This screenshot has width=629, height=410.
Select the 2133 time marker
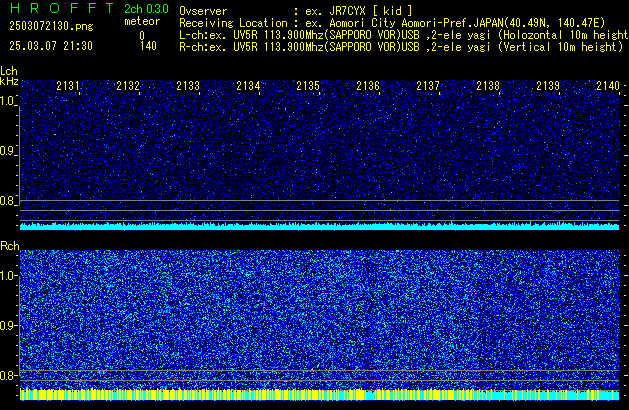coord(188,85)
